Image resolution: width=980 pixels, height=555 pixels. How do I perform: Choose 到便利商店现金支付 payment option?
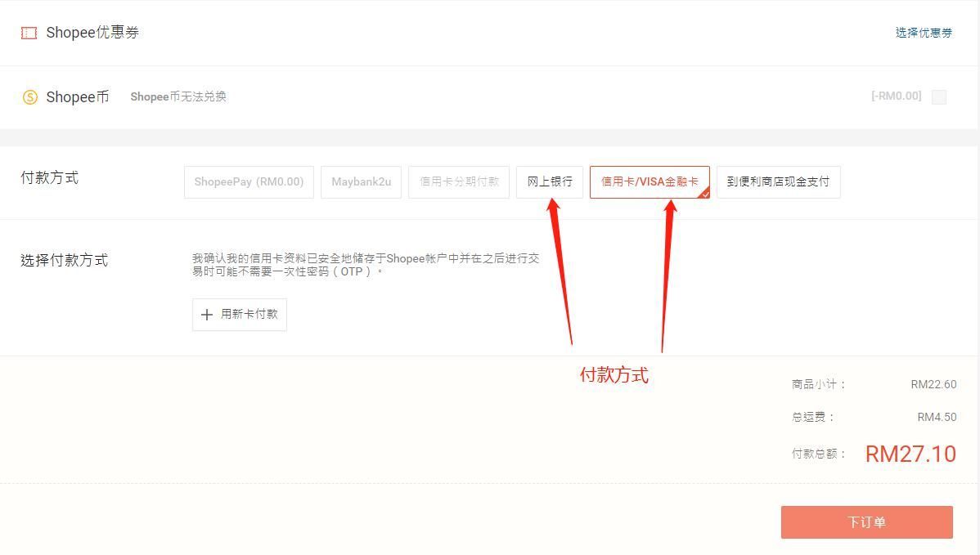tap(778, 181)
